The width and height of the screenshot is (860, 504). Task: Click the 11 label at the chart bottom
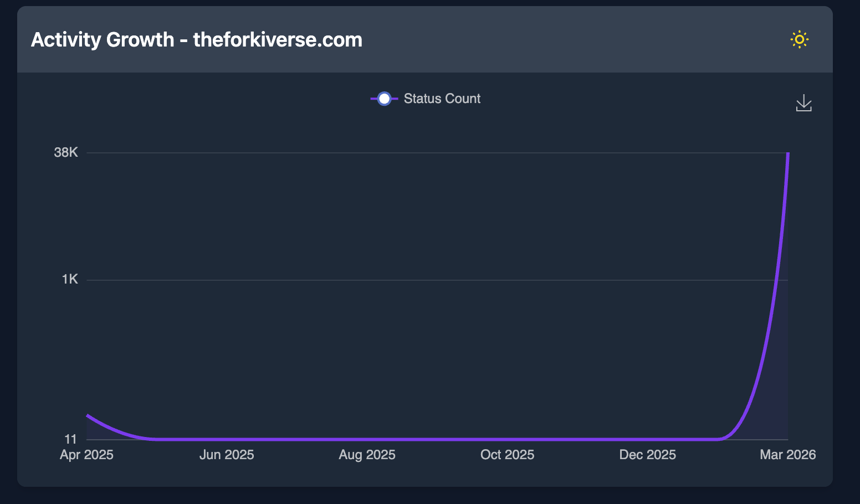point(71,439)
